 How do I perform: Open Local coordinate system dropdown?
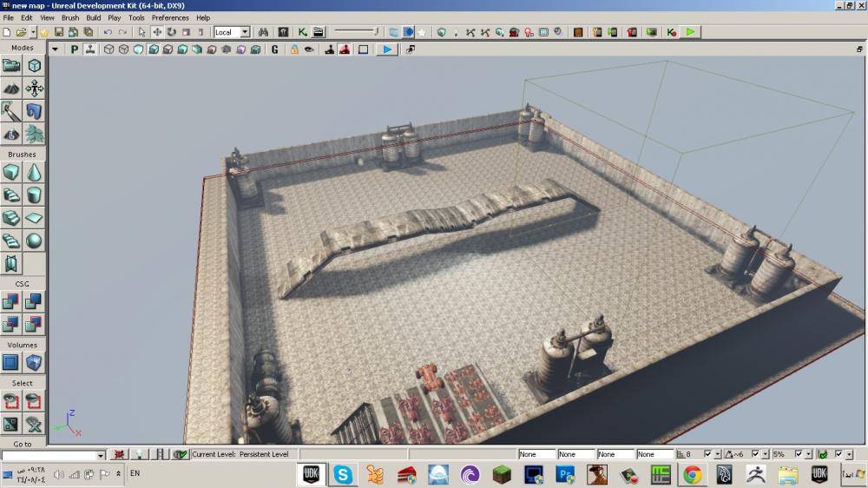245,32
